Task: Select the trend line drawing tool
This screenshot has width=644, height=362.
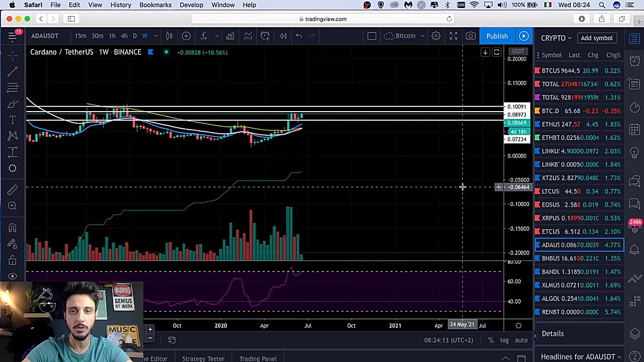Action: [x=13, y=71]
